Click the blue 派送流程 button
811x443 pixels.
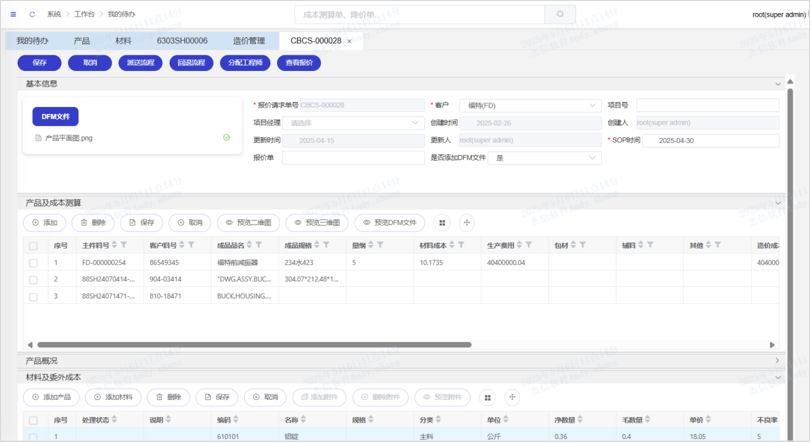(140, 62)
